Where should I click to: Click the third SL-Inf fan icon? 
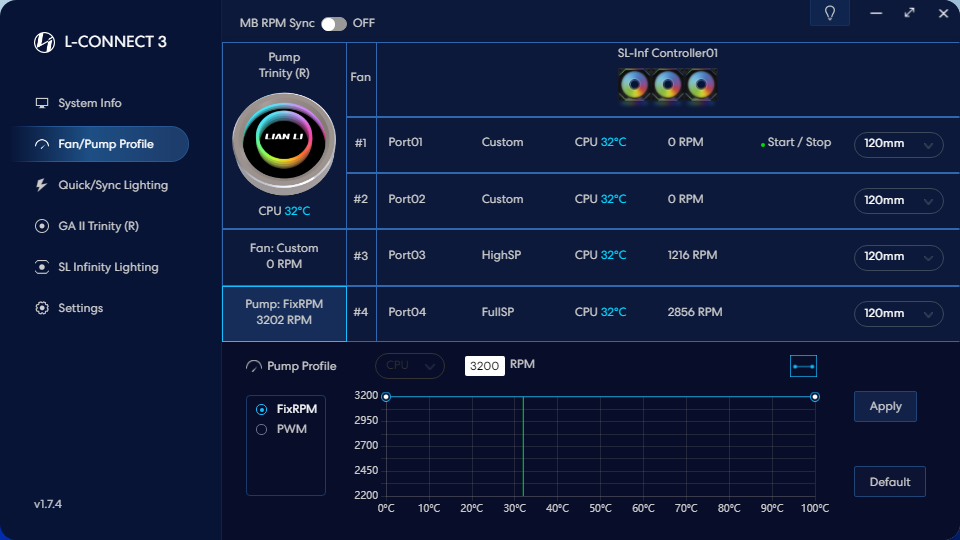(700, 85)
